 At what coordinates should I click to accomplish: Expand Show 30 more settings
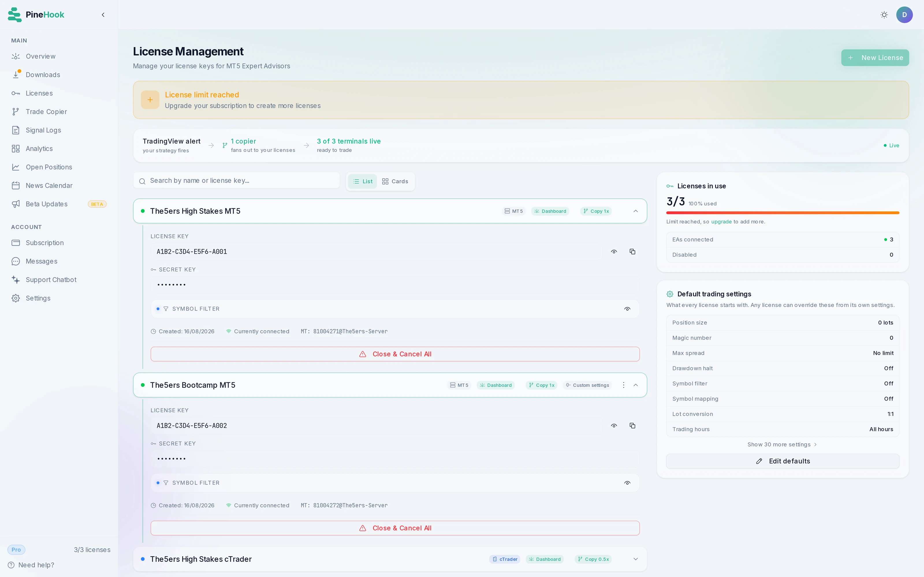[x=782, y=445]
